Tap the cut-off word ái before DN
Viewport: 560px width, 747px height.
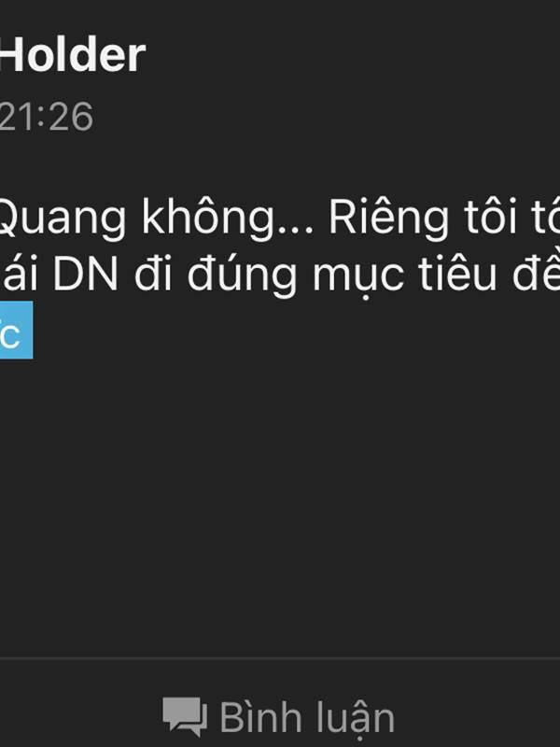point(18,274)
